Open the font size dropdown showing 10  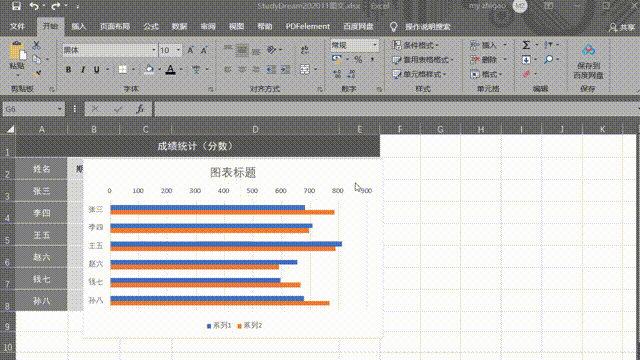click(x=178, y=50)
